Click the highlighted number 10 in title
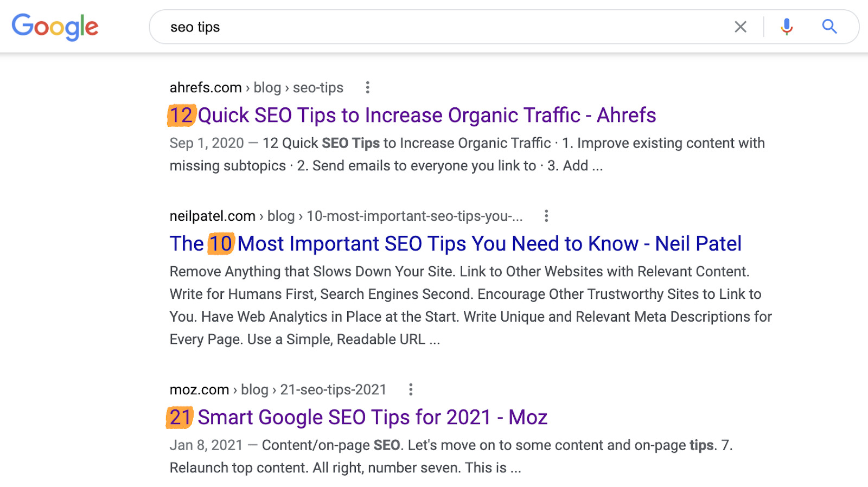This screenshot has height=487, width=868. (x=221, y=244)
